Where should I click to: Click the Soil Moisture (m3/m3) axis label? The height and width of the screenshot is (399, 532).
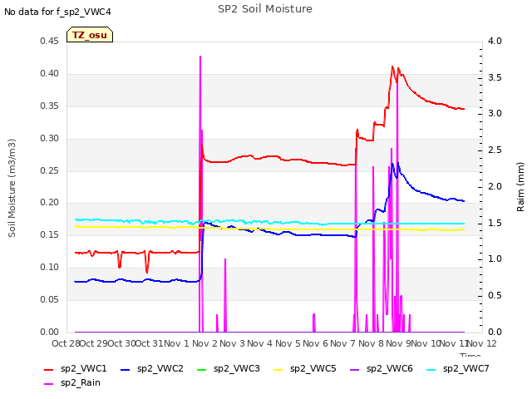pyautogui.click(x=12, y=188)
